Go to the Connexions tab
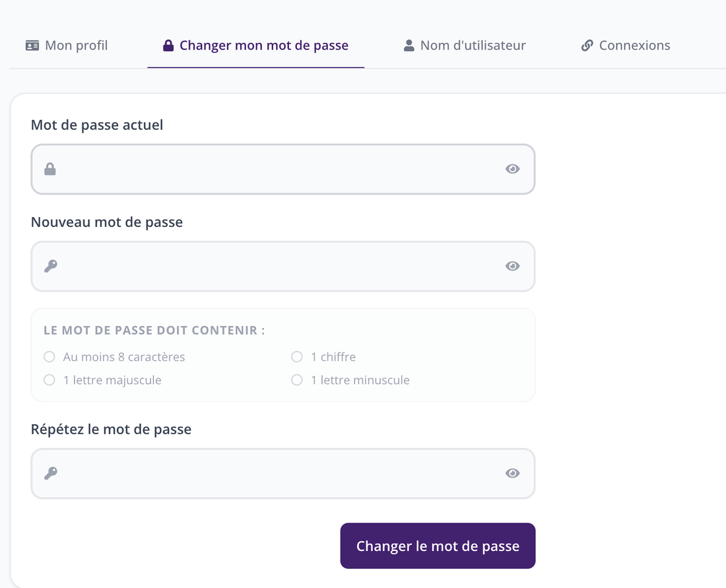The image size is (726, 588). (626, 46)
